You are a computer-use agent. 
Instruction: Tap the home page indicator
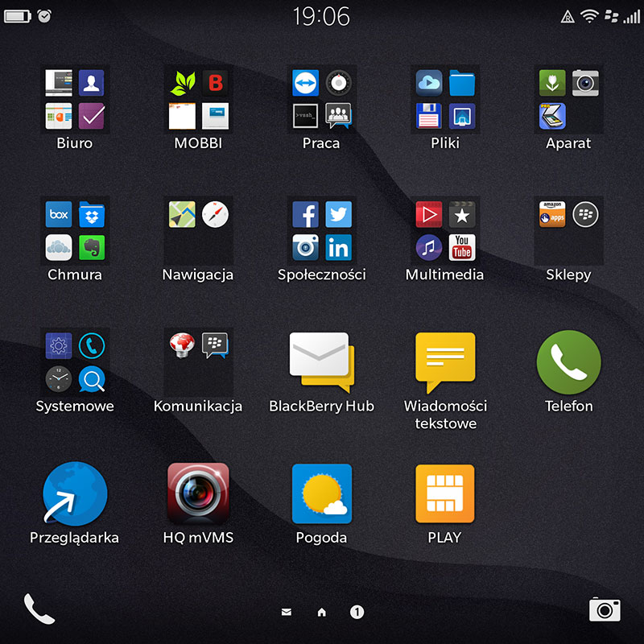tap(321, 613)
